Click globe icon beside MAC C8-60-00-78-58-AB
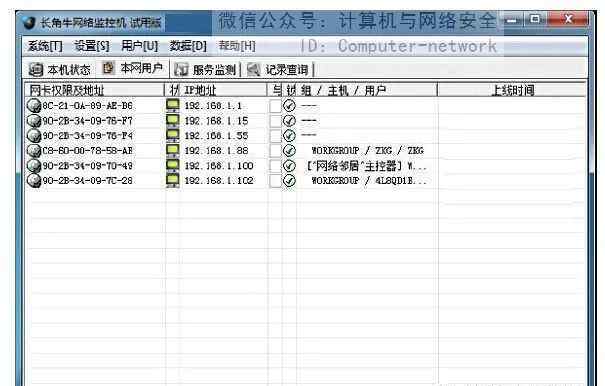605x386 pixels. (x=34, y=151)
